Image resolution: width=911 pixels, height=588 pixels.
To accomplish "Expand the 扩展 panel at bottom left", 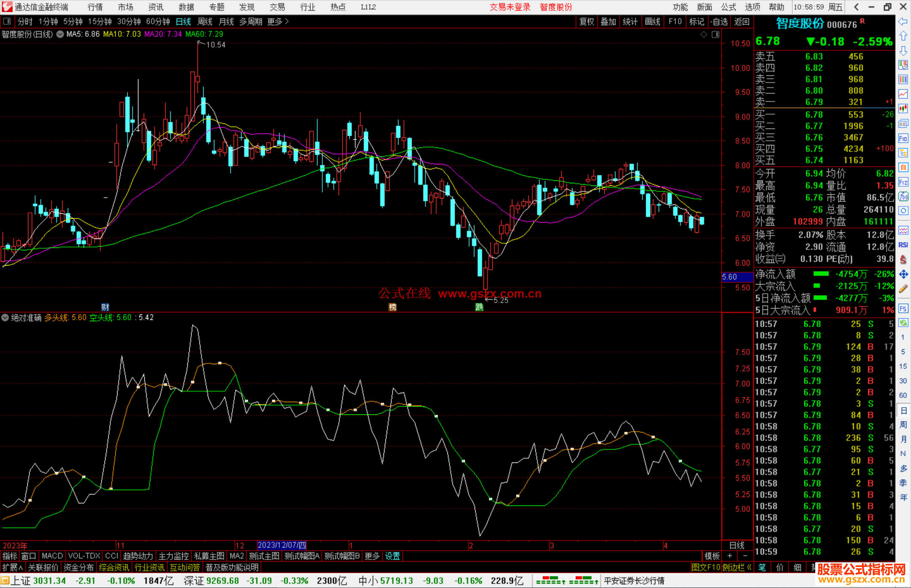I will 12,567.
